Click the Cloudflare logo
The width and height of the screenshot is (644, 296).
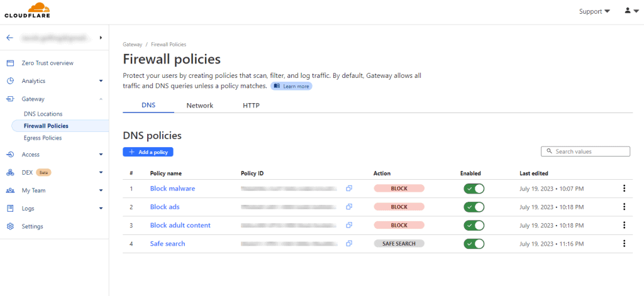point(27,10)
